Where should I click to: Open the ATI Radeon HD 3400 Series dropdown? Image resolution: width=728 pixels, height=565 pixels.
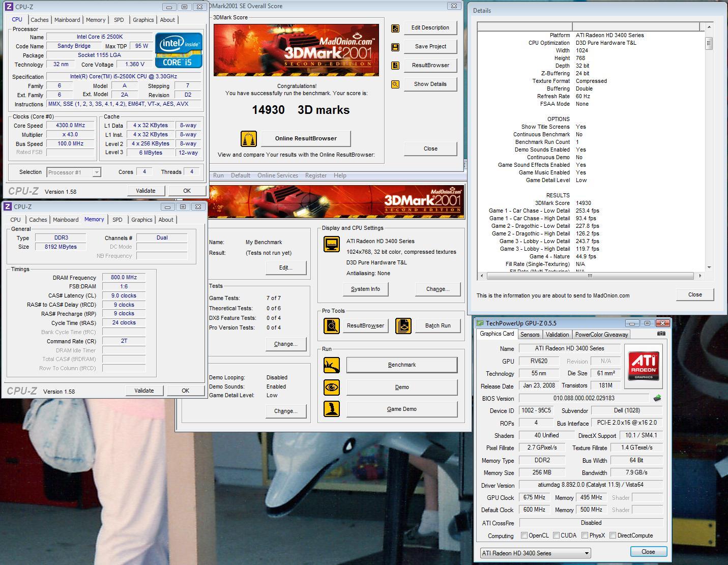(x=536, y=553)
